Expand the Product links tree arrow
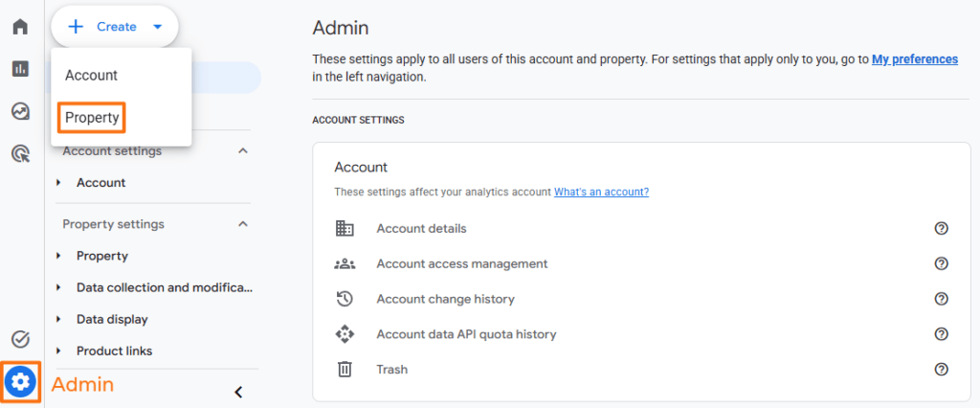Screen dimensions: 980x408 [58, 351]
